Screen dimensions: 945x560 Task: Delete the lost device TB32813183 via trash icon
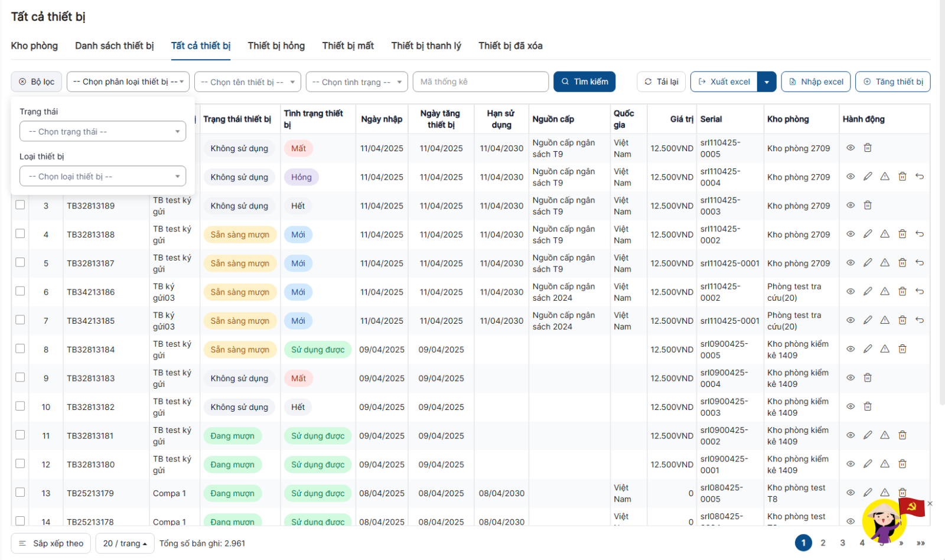pos(868,377)
